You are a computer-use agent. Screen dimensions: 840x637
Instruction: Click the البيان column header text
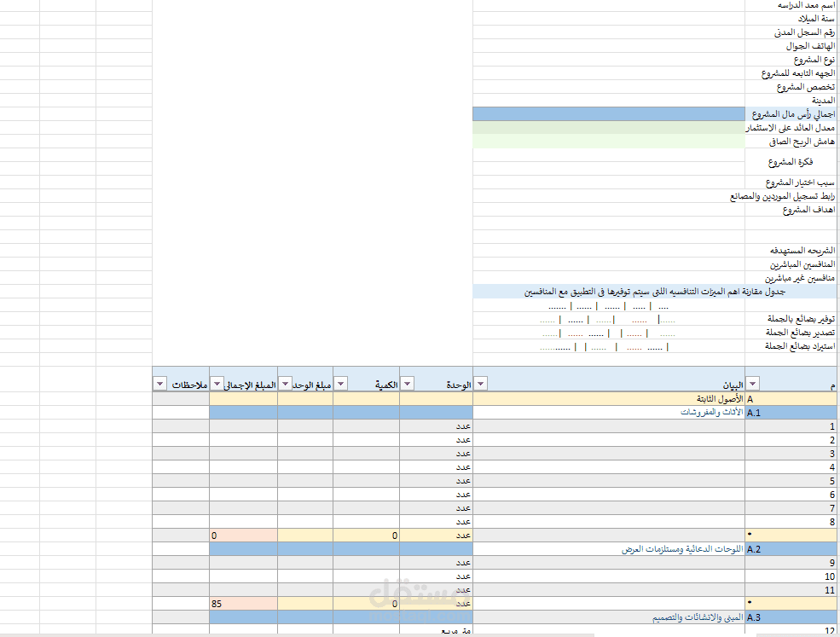(733, 385)
